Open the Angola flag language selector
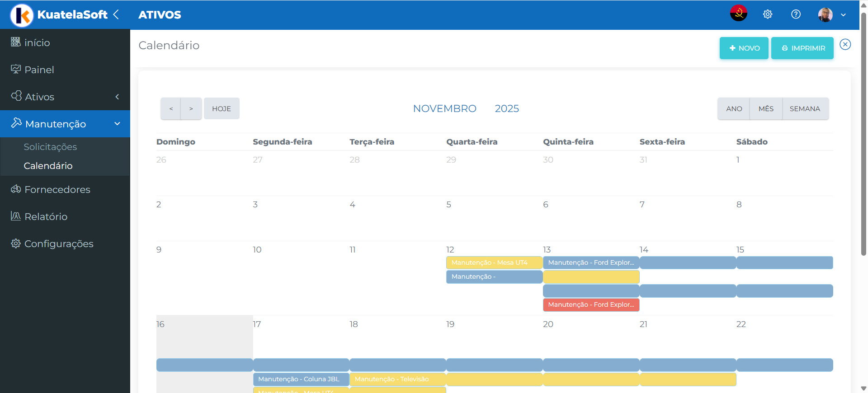The width and height of the screenshot is (868, 393). point(738,14)
